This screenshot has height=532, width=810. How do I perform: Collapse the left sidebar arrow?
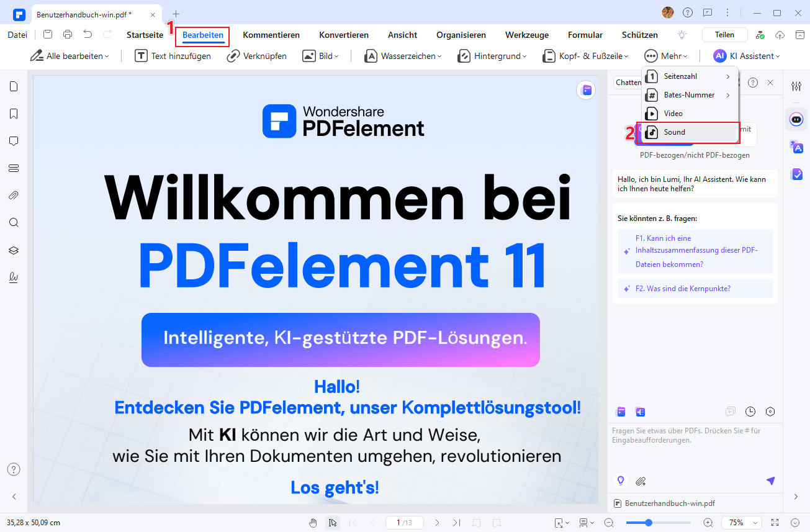pyautogui.click(x=14, y=497)
